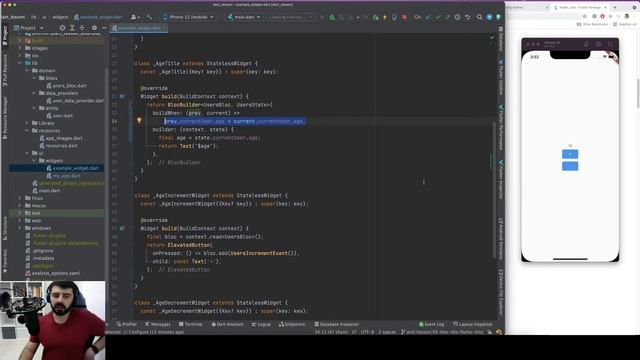Open the main.dart run configuration dropdown
This screenshot has width=640, height=360.
click(x=244, y=17)
